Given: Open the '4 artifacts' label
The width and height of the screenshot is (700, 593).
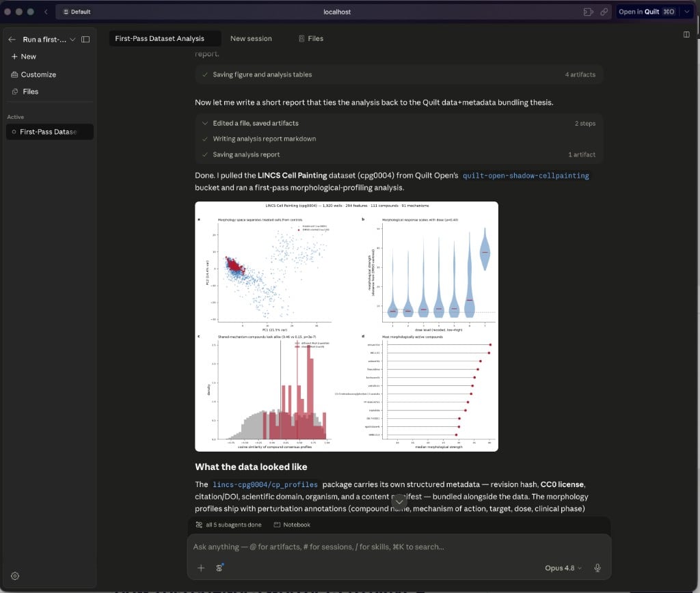Looking at the screenshot, I should pyautogui.click(x=580, y=74).
